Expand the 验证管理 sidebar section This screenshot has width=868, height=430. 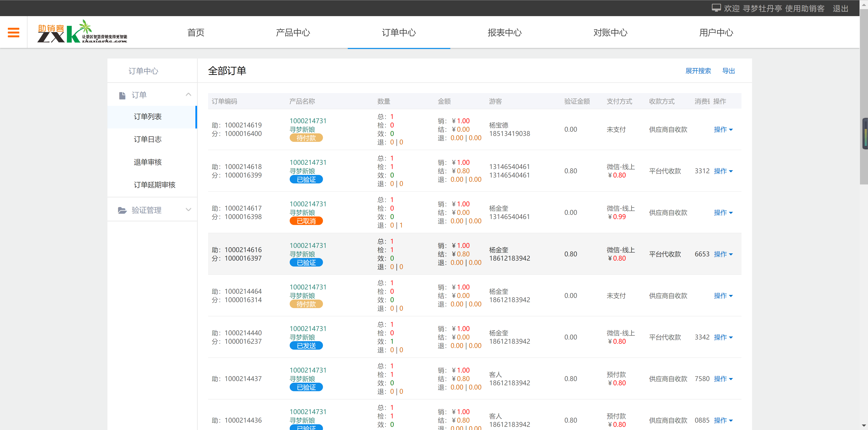coord(188,210)
